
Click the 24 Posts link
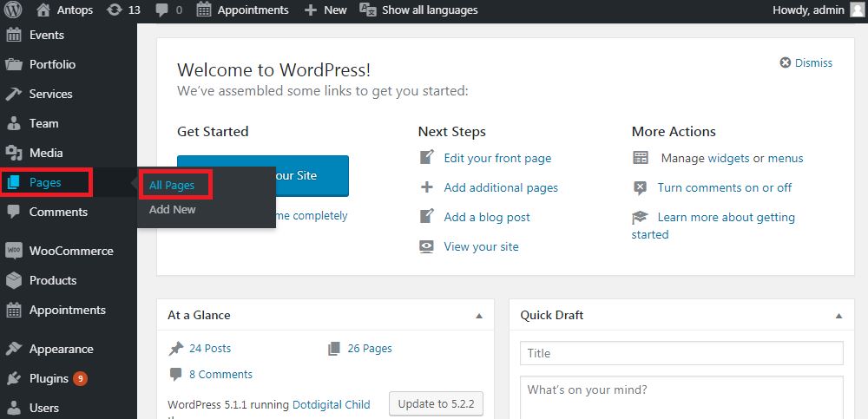coord(210,348)
